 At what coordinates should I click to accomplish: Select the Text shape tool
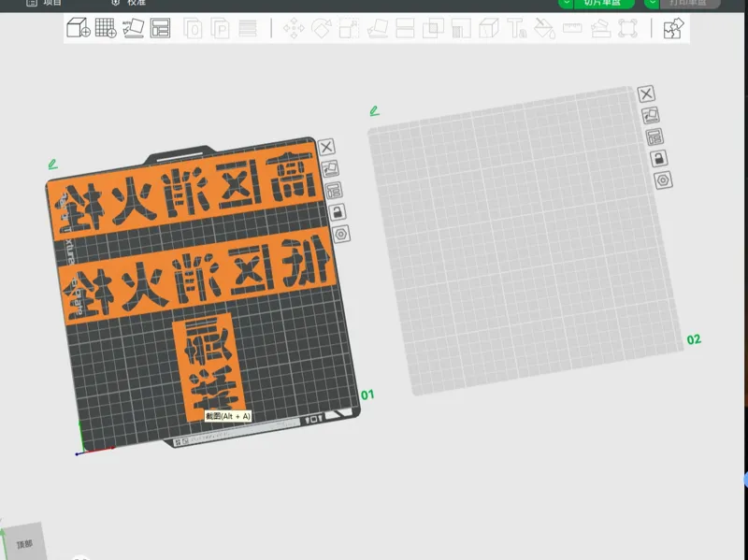tap(517, 29)
